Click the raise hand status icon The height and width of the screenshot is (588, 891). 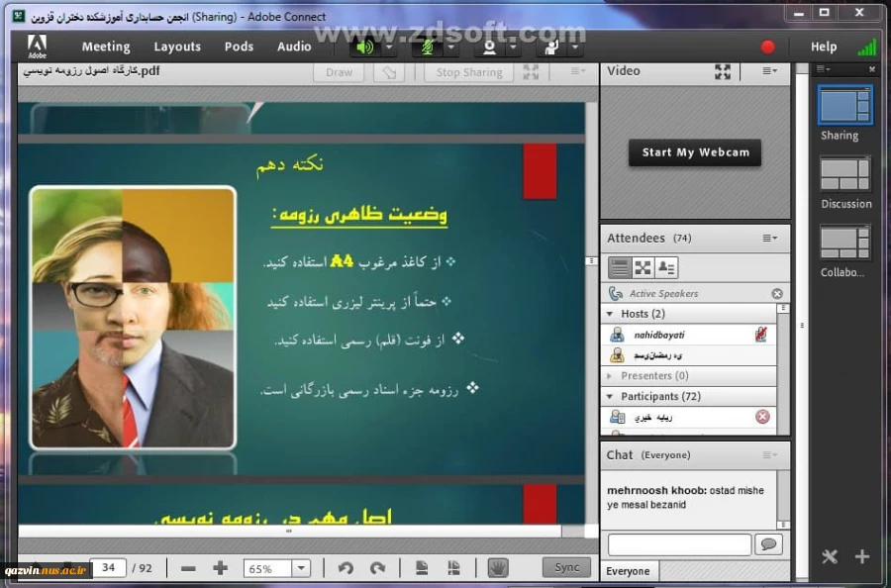click(x=550, y=48)
